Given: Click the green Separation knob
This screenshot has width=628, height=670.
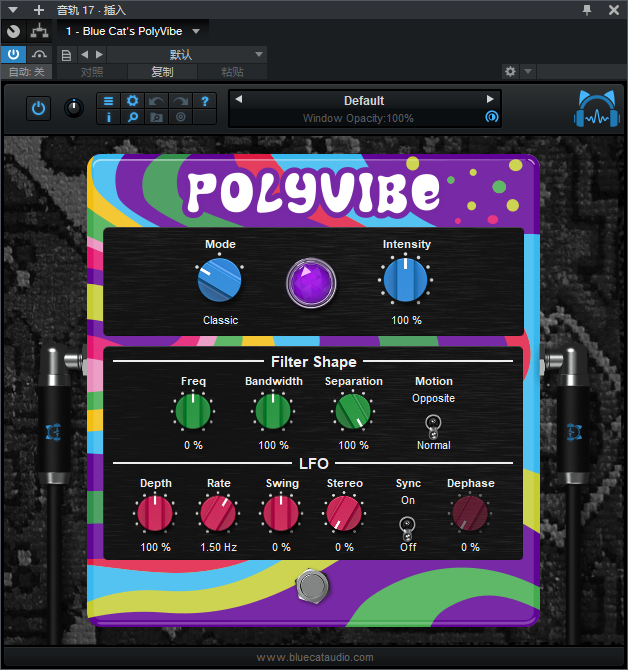Looking at the screenshot, I should pos(353,411).
